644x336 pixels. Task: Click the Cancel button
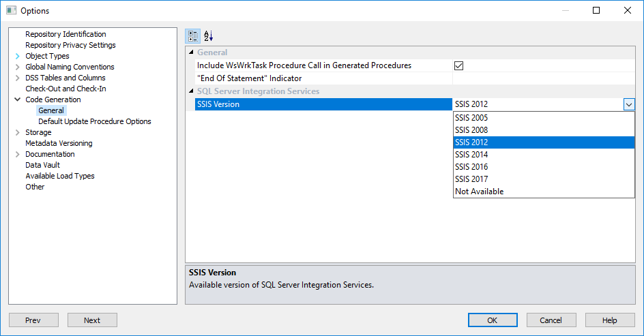pyautogui.click(x=551, y=320)
